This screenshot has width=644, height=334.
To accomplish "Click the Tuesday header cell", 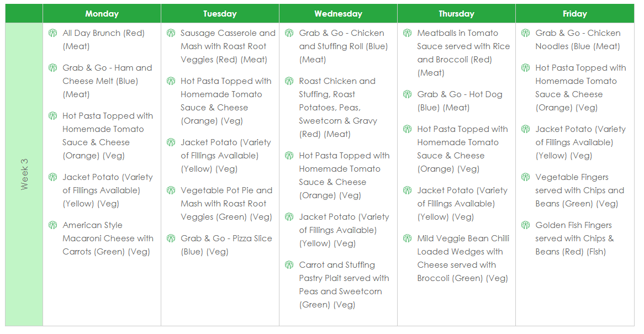I will 220,14.
